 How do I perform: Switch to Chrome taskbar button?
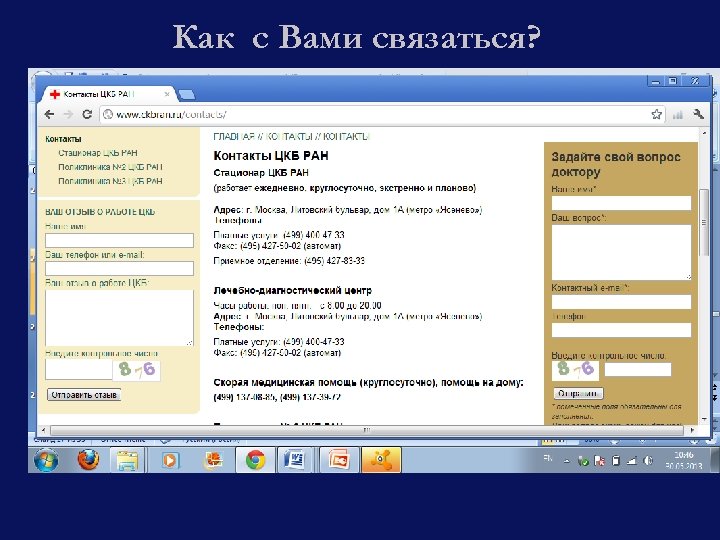coord(255,460)
